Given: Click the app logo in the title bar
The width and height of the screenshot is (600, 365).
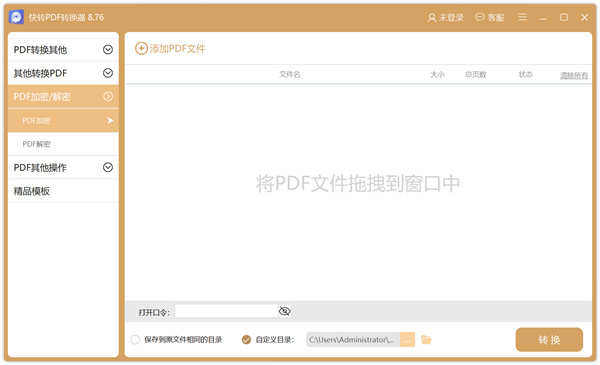Looking at the screenshot, I should [16, 17].
